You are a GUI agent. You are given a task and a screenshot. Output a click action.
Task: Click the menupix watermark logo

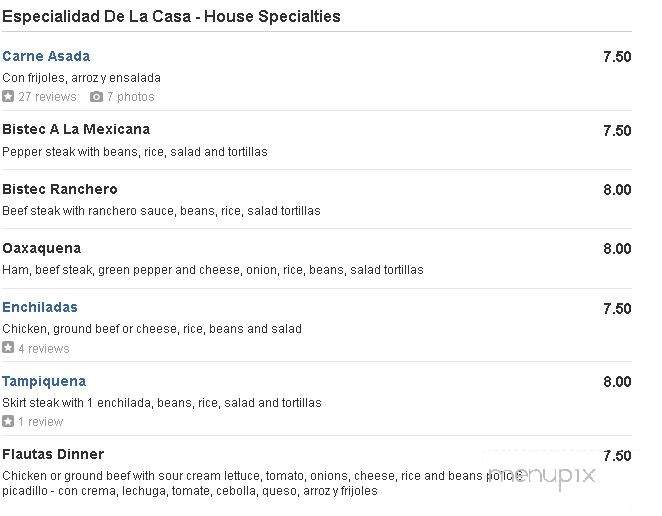tap(542, 476)
